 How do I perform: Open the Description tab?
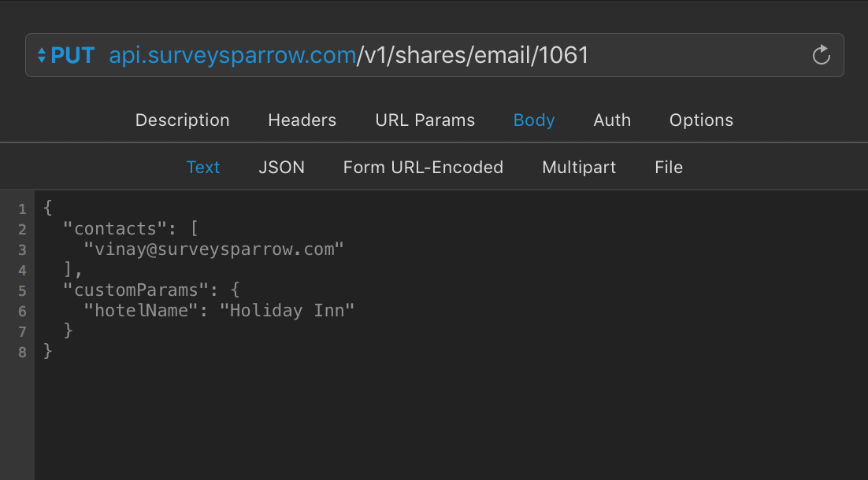click(182, 120)
